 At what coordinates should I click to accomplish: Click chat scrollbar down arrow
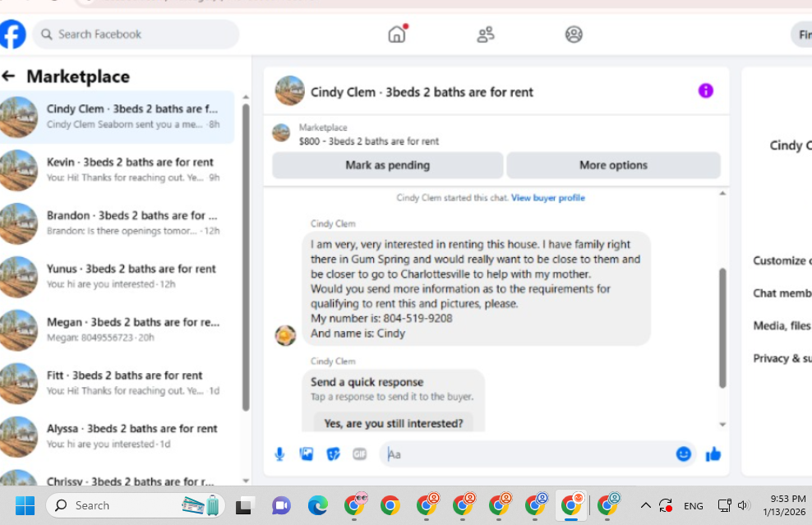coord(722,425)
